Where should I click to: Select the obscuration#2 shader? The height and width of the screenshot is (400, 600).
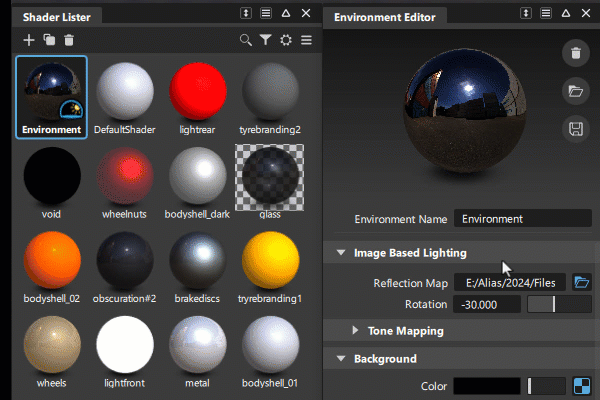point(125,260)
